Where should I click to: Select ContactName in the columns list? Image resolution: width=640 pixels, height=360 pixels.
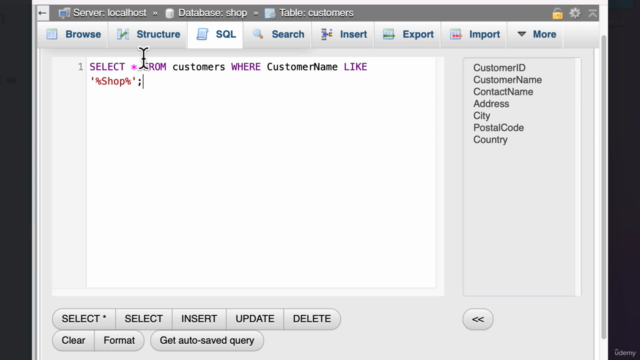pos(503,92)
